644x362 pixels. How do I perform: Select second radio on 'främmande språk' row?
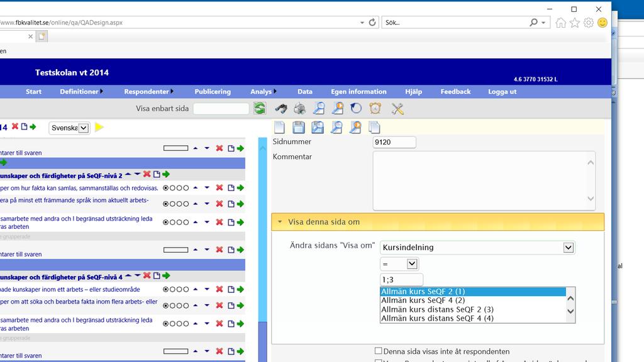pos(172,204)
